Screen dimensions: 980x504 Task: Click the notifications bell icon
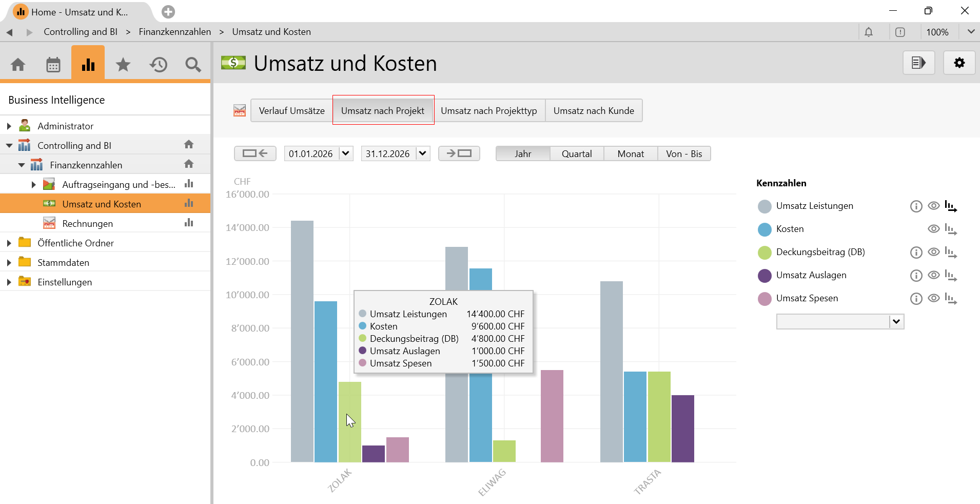(x=869, y=32)
